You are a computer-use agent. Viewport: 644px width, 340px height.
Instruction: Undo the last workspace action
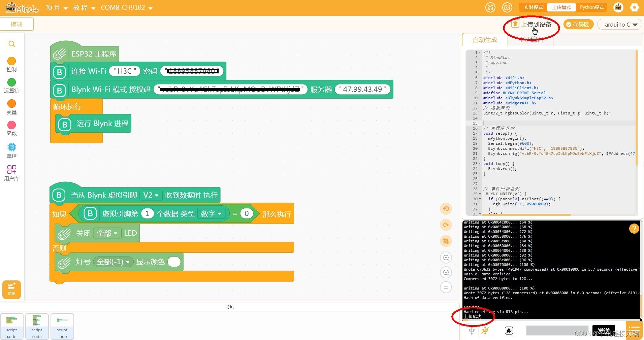pos(446,209)
